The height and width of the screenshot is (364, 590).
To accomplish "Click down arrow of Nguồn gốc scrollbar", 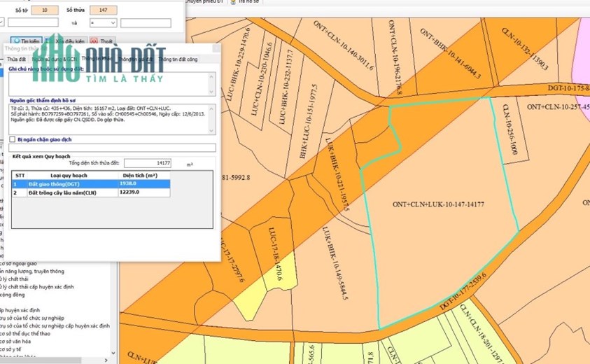I will click(x=211, y=131).
